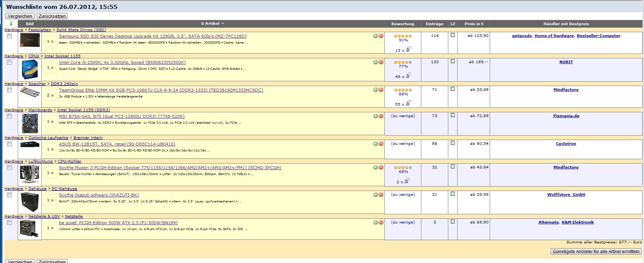
Task: Select the be quiet! PCGH-Edition 500W row checkbox
Action: pos(10,223)
